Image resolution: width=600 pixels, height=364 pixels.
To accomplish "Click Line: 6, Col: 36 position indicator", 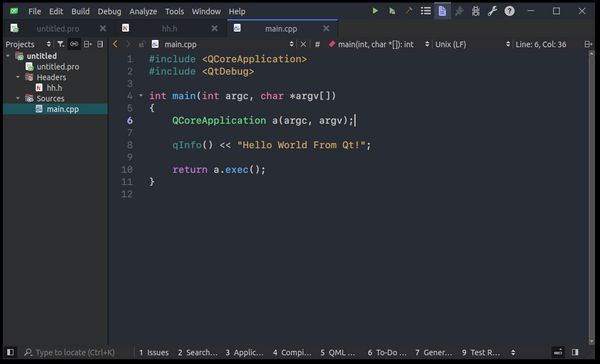I will 540,44.
